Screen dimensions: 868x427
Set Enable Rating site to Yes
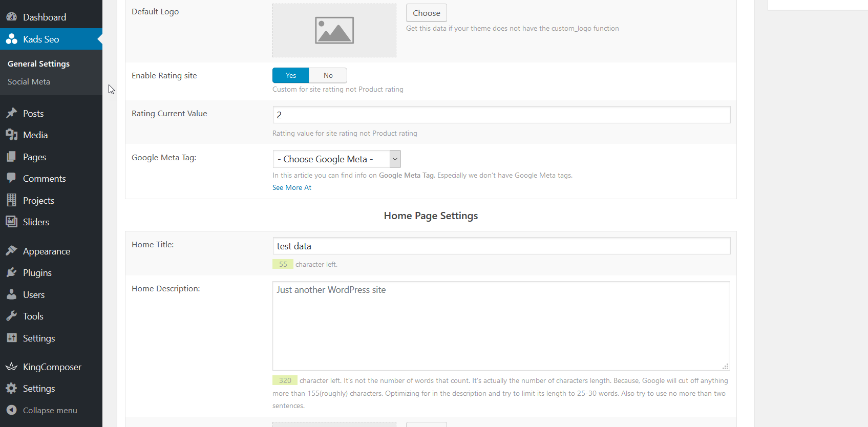tap(290, 75)
